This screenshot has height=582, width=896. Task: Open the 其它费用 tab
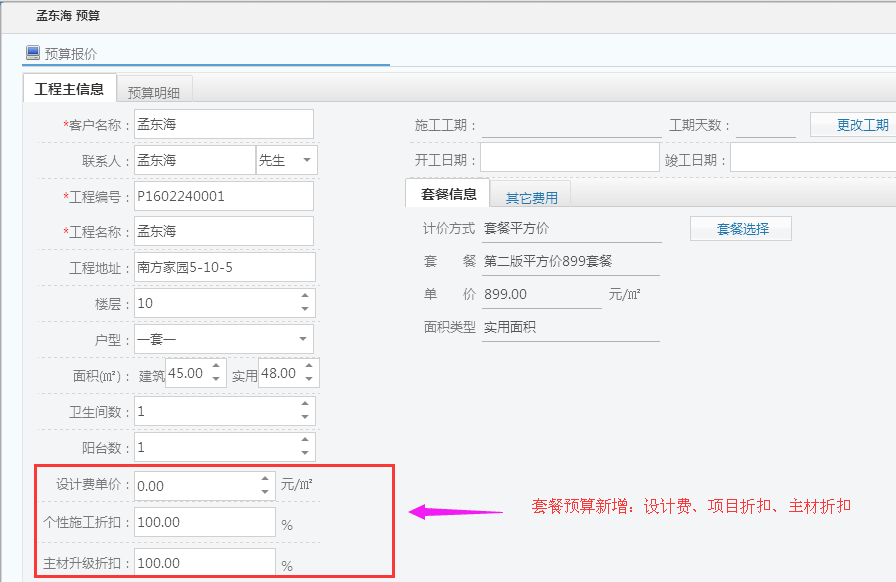[531, 197]
